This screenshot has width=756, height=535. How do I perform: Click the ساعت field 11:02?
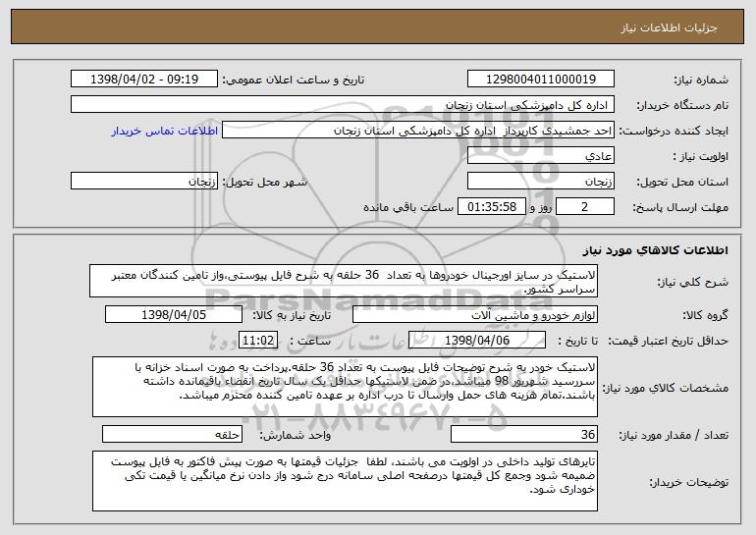[258, 340]
